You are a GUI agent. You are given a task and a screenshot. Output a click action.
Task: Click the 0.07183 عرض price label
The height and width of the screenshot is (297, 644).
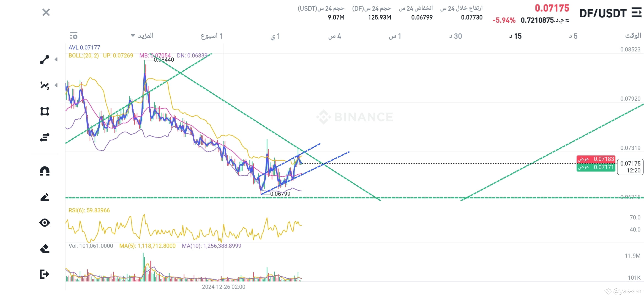pyautogui.click(x=596, y=159)
